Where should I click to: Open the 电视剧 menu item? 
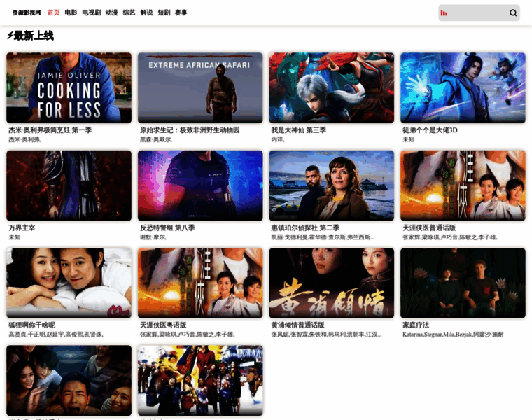coord(92,13)
